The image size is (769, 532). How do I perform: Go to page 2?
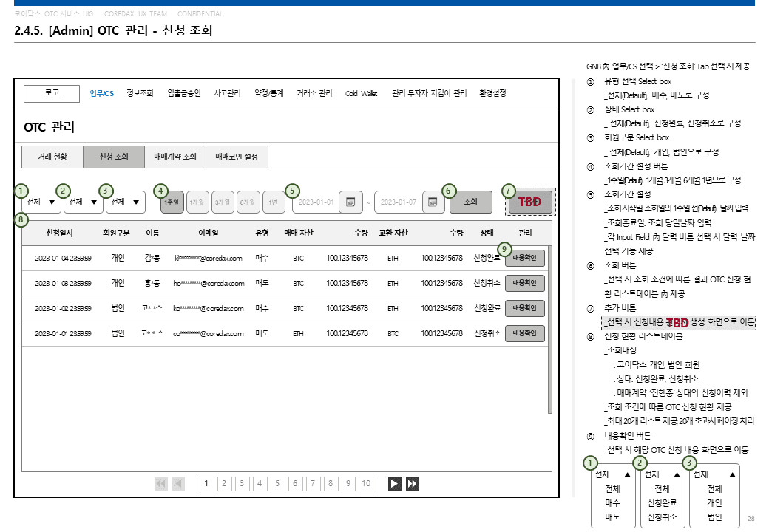tap(224, 484)
